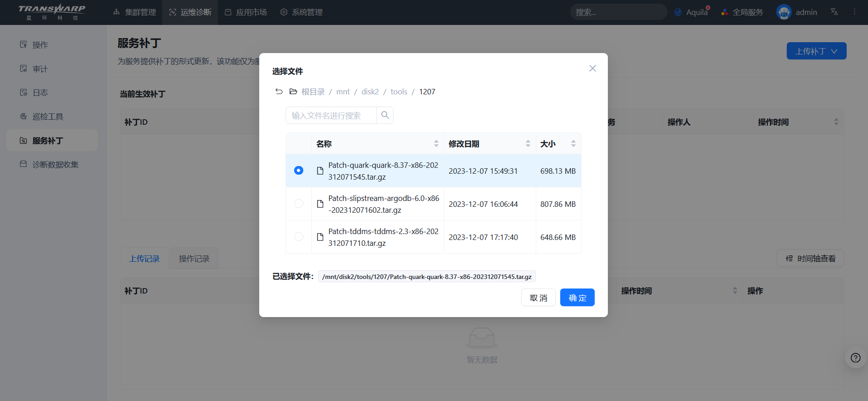The height and width of the screenshot is (401, 868).
Task: Click the file icon of Patch-slipstream-argodb row
Action: 320,204
